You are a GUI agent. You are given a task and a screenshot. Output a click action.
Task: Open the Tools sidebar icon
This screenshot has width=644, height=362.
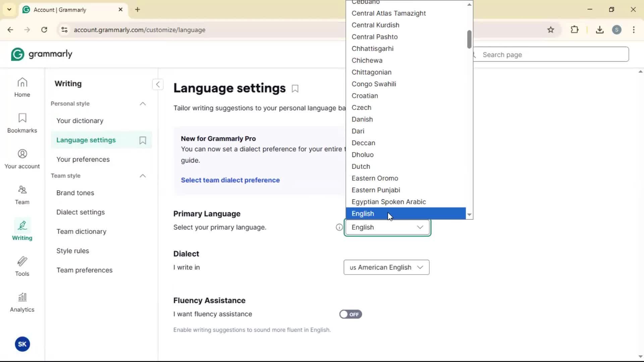(22, 266)
